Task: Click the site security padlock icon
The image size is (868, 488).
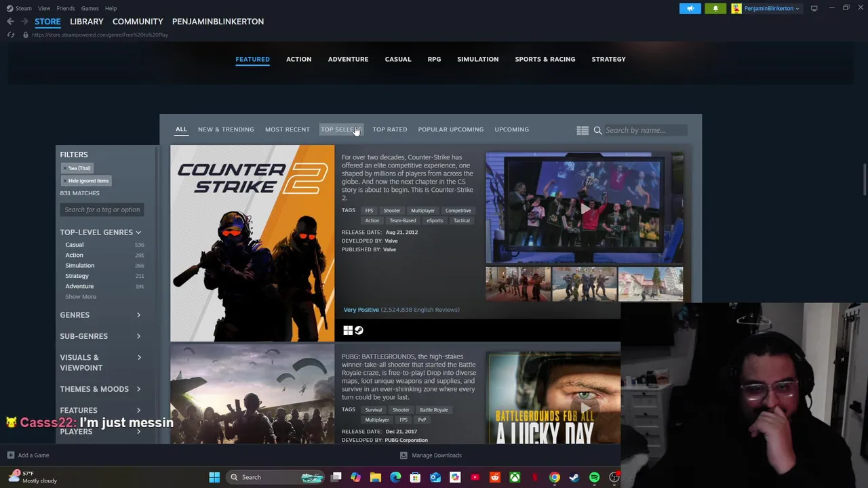Action: (x=25, y=35)
